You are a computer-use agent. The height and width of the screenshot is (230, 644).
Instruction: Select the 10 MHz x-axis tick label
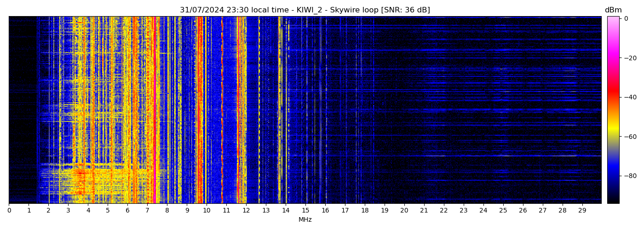[207, 211]
